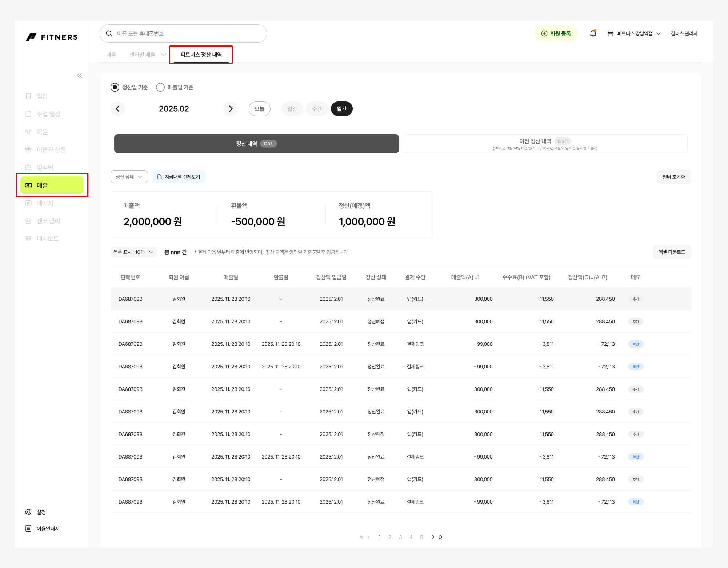The image size is (728, 568).
Task: Collapse the sidebar with double-chevron icon
Action: click(79, 75)
